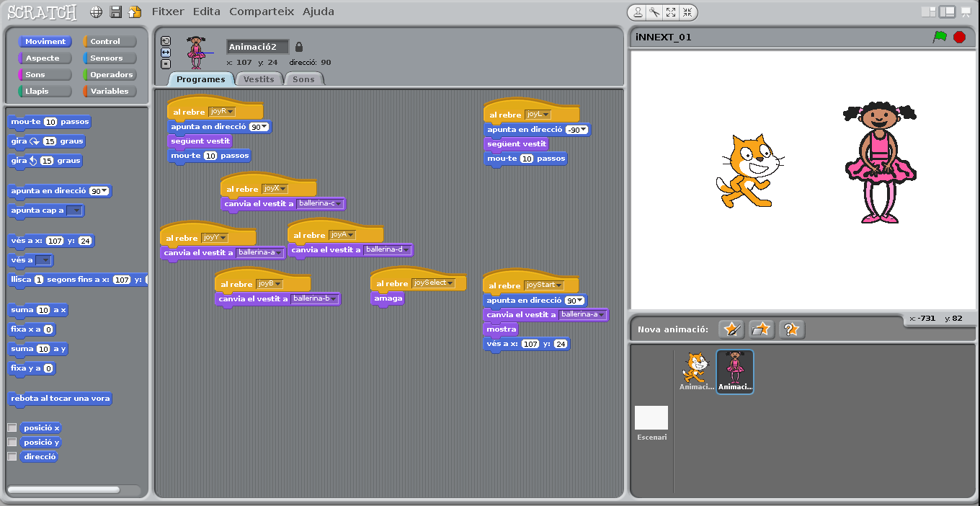Click the rebota al tocar una vora block
980x506 pixels.
click(x=60, y=399)
